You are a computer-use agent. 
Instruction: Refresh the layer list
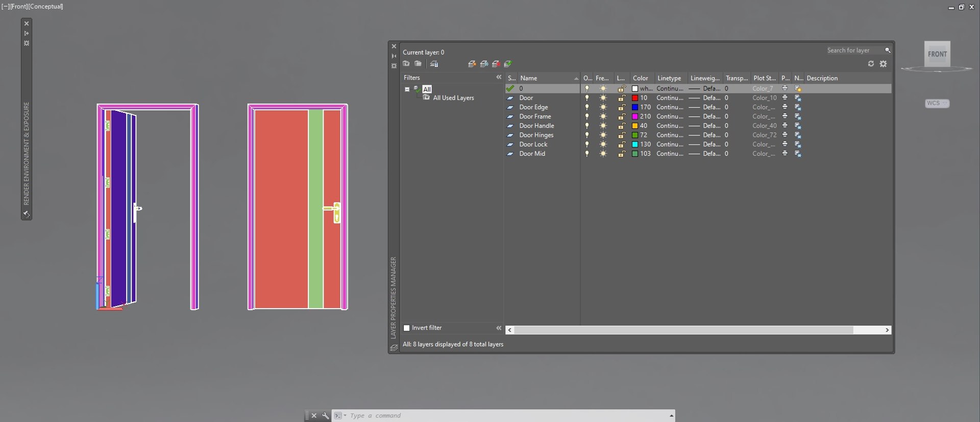(x=871, y=64)
